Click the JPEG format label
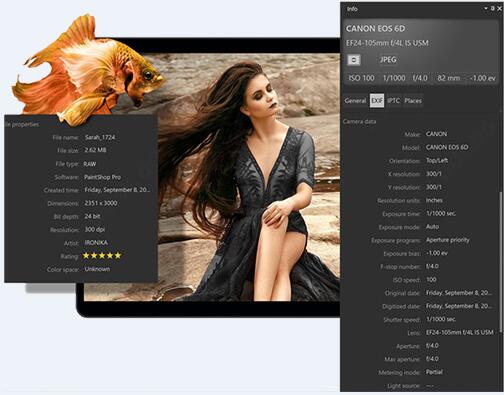The height and width of the screenshot is (395, 504). [x=388, y=60]
